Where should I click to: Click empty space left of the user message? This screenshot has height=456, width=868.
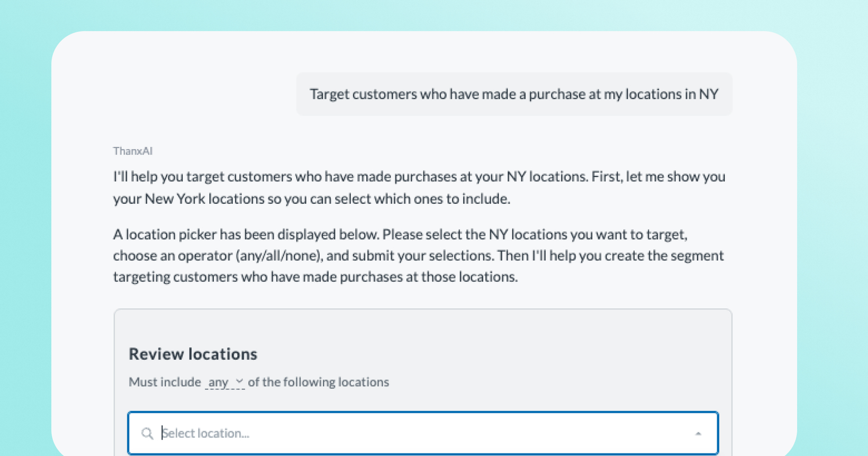(x=201, y=94)
